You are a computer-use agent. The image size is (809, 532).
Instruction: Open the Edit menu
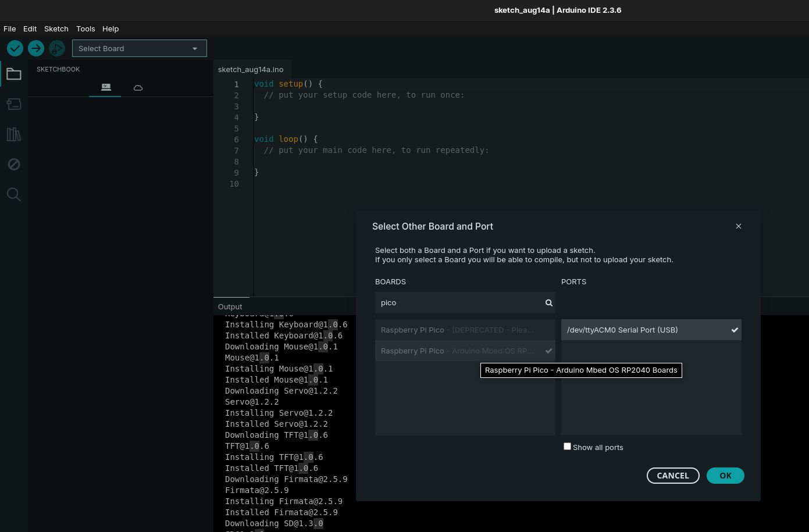[x=30, y=28]
